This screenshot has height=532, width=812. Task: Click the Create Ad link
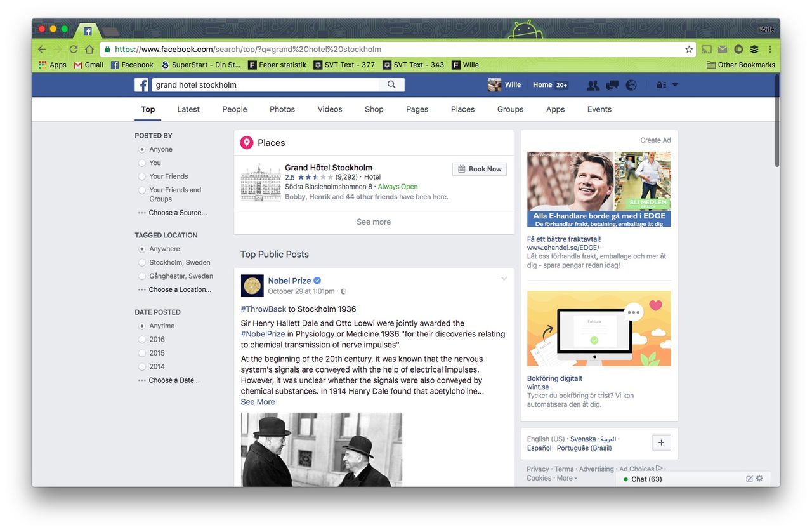[x=655, y=140]
